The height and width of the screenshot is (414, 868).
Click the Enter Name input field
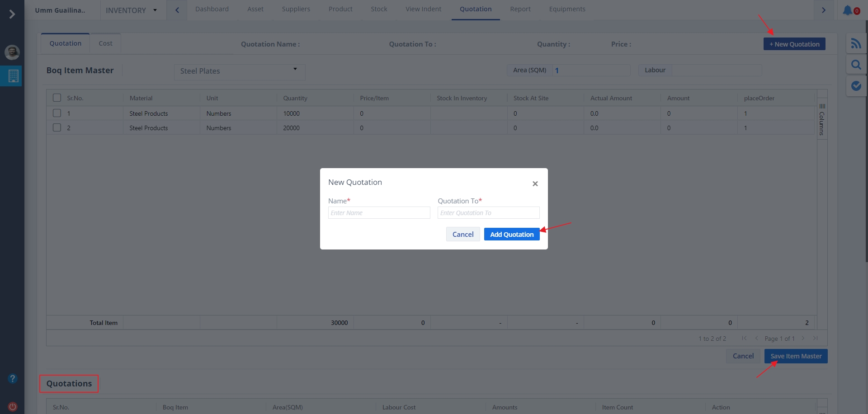click(x=379, y=213)
